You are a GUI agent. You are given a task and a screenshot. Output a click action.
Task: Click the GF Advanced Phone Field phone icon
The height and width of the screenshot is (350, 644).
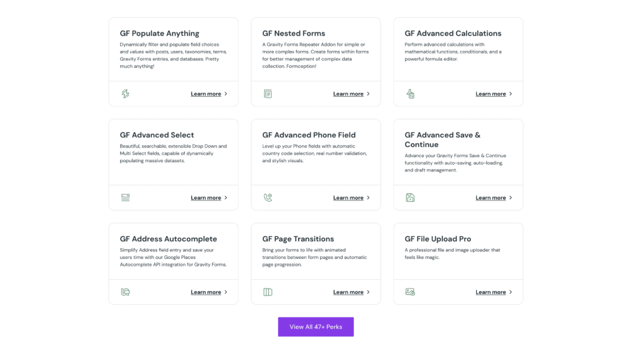coord(268,197)
